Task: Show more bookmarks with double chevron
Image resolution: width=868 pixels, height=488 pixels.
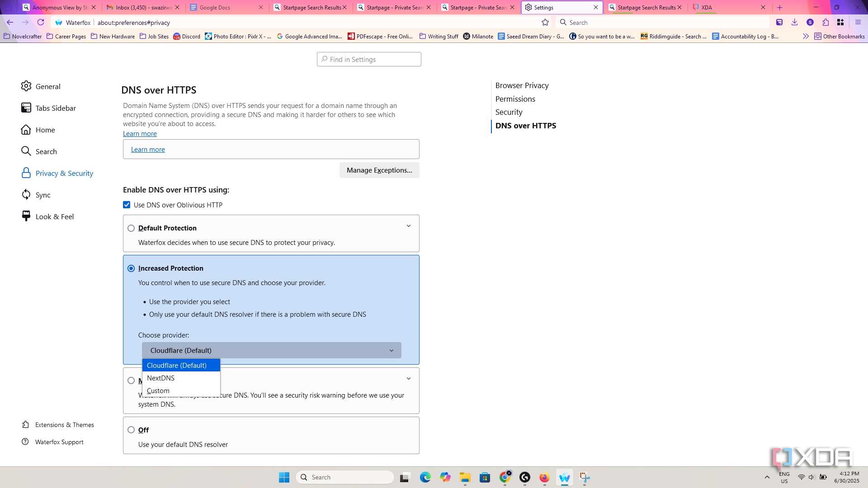Action: 806,36
